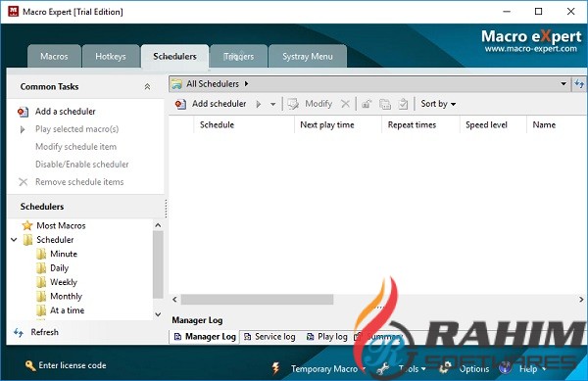This screenshot has height=381, width=588.
Task: Open the At a time folder
Action: coord(67,310)
